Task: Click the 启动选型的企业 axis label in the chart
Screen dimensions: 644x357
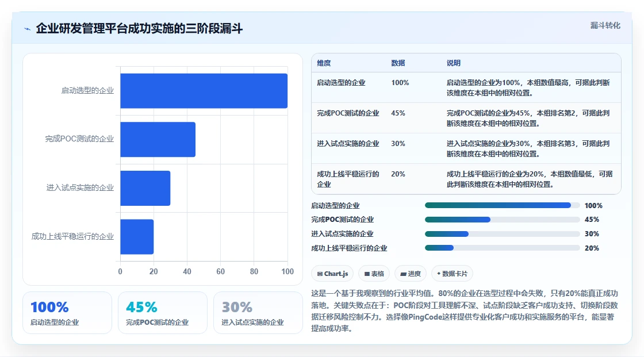Action: click(x=87, y=90)
